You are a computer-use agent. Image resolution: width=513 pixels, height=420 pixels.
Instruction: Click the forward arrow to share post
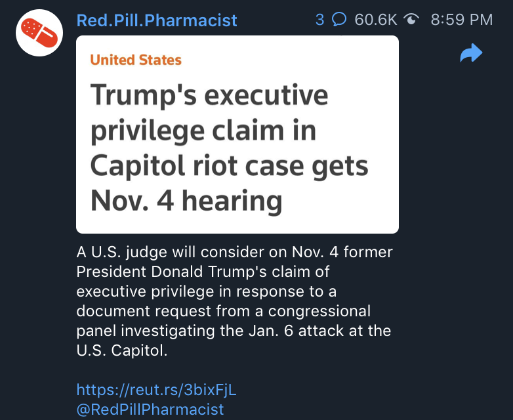pyautogui.click(x=471, y=54)
